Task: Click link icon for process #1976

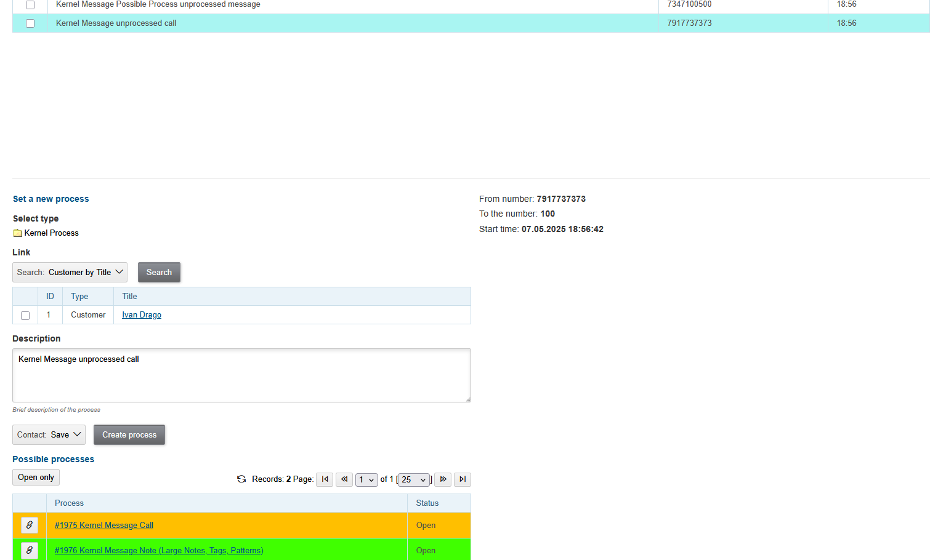Action: 30,550
